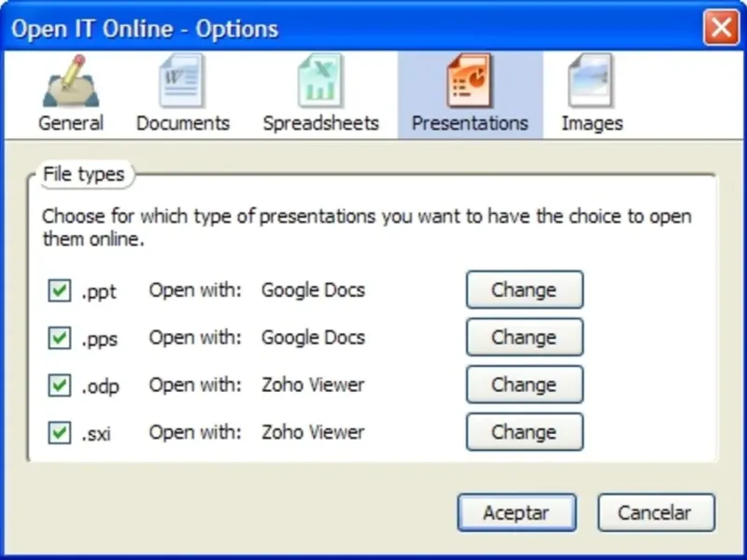The width and height of the screenshot is (747, 560).
Task: Select the "General" tab text label
Action: click(71, 123)
